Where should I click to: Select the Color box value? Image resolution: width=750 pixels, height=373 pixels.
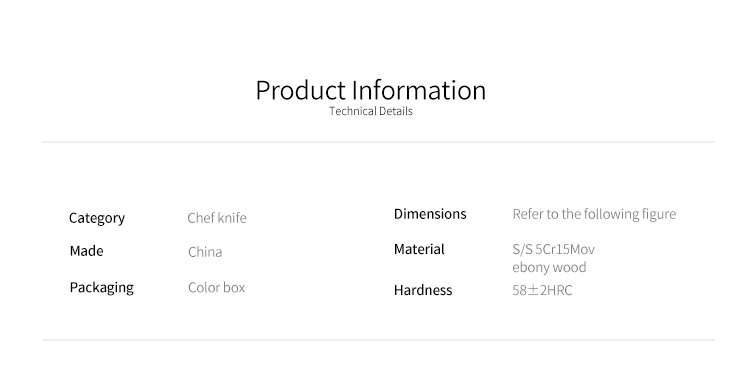[216, 287]
